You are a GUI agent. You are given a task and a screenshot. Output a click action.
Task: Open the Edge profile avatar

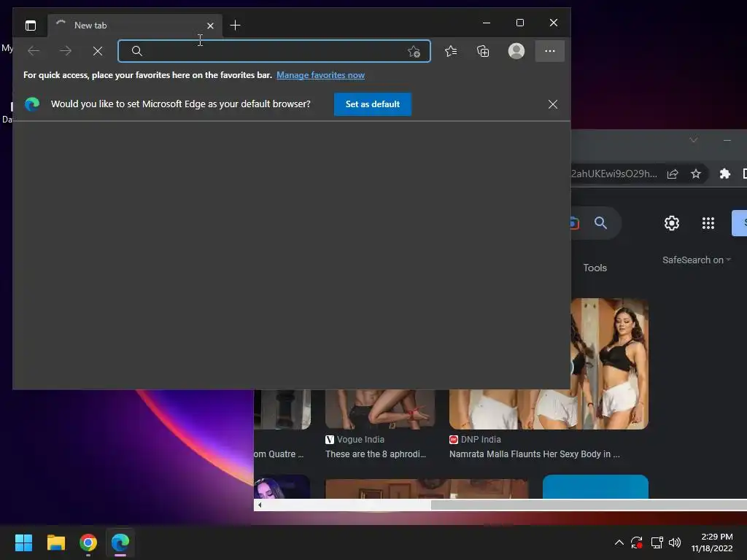point(516,51)
